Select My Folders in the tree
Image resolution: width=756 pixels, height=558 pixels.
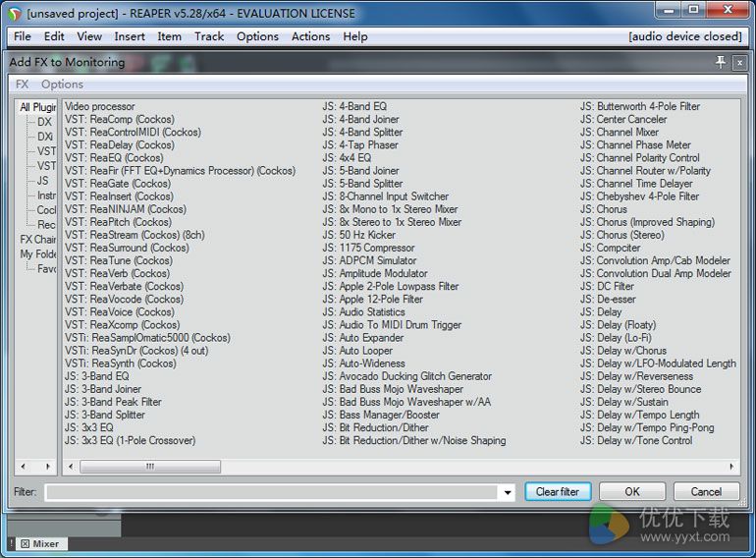click(x=37, y=253)
